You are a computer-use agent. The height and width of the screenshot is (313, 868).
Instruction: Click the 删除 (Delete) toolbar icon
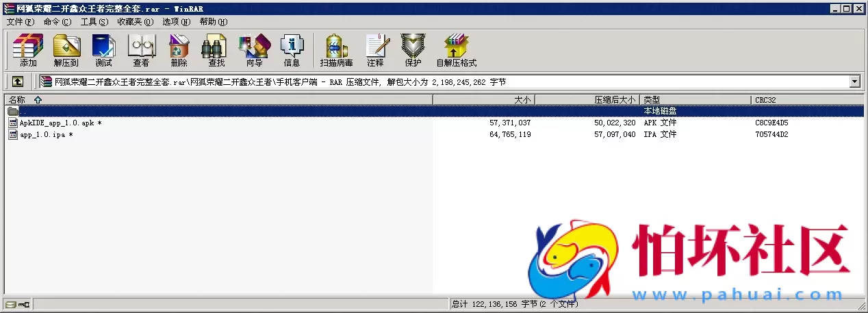pyautogui.click(x=179, y=50)
